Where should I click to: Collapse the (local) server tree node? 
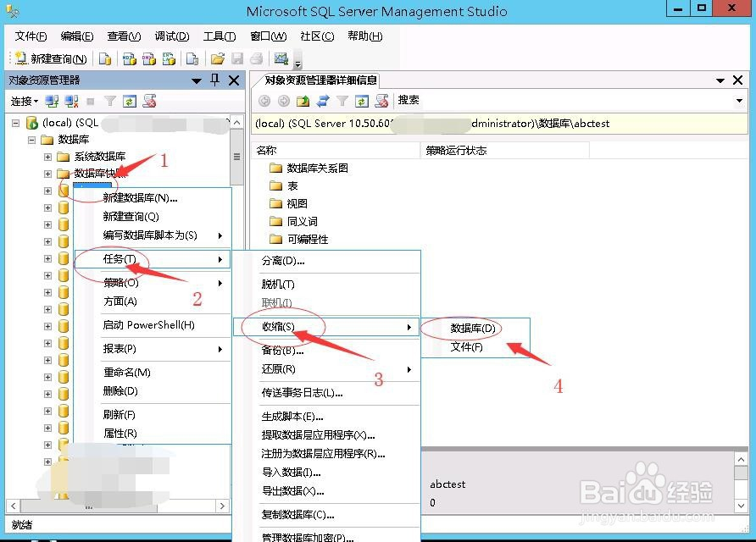[x=15, y=124]
